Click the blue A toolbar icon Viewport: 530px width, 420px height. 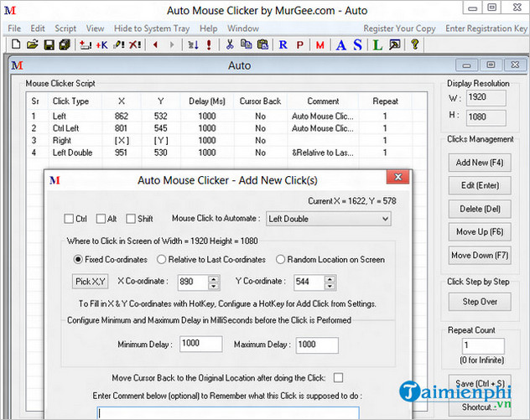(341, 45)
